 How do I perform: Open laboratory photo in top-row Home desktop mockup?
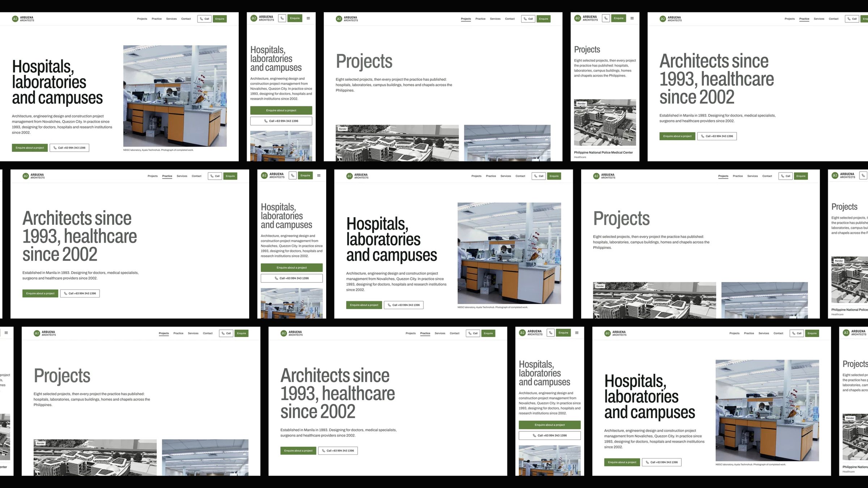175,96
